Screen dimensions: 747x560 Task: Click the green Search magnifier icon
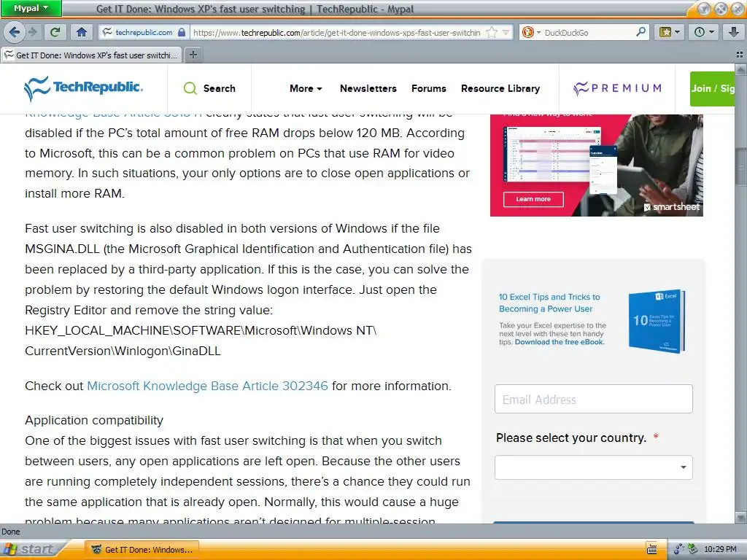pos(190,88)
